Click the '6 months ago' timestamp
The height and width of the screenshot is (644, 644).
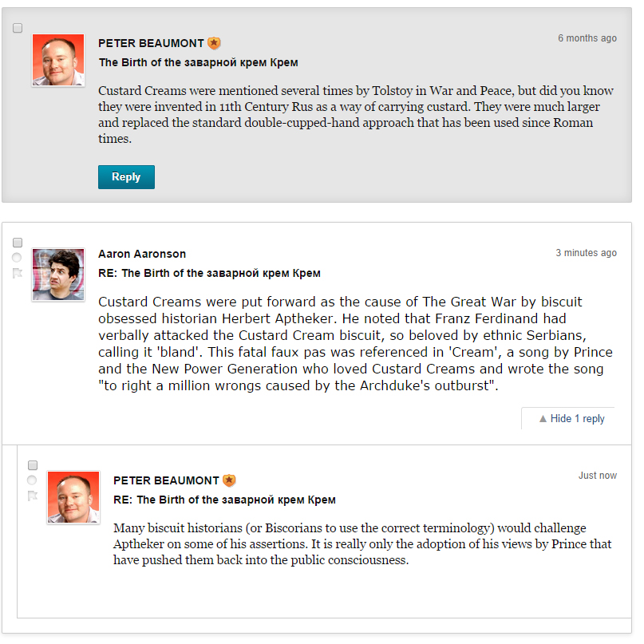(587, 38)
